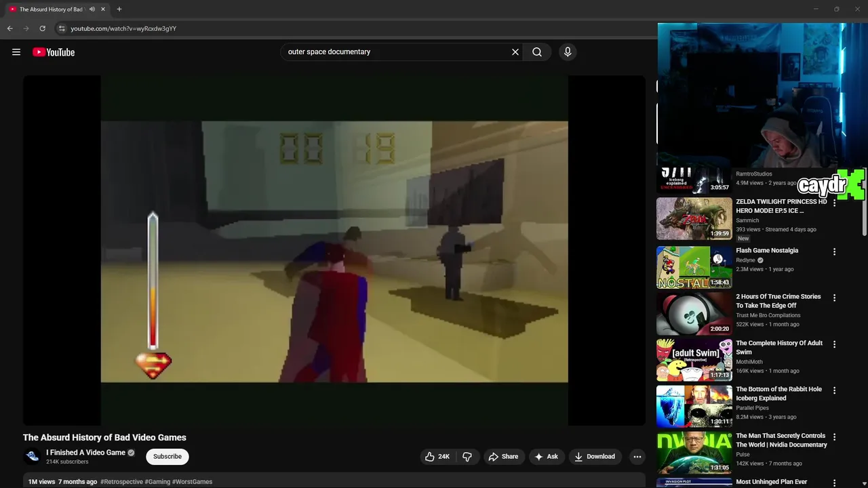
Task: Dislike the video with thumbs-down icon
Action: coord(467,457)
